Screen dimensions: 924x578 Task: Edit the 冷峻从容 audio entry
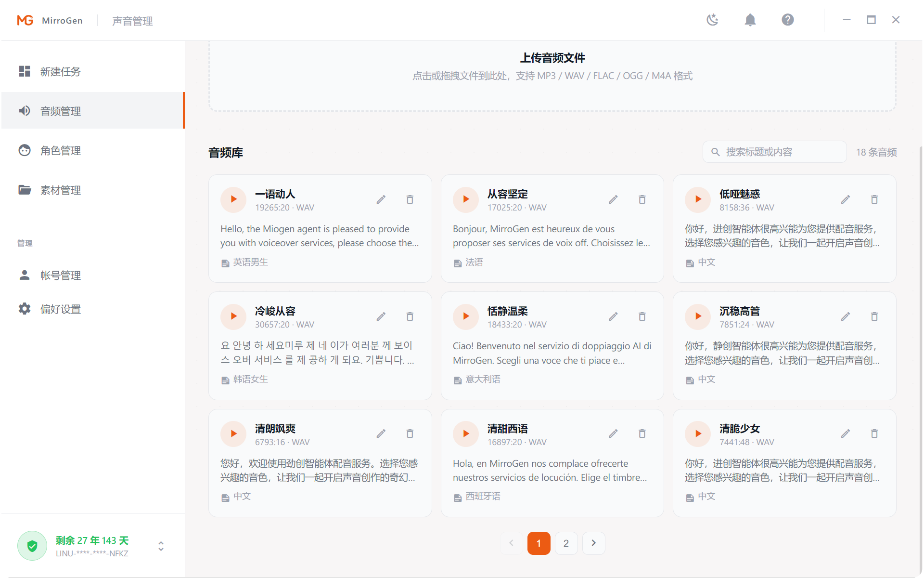coord(381,316)
